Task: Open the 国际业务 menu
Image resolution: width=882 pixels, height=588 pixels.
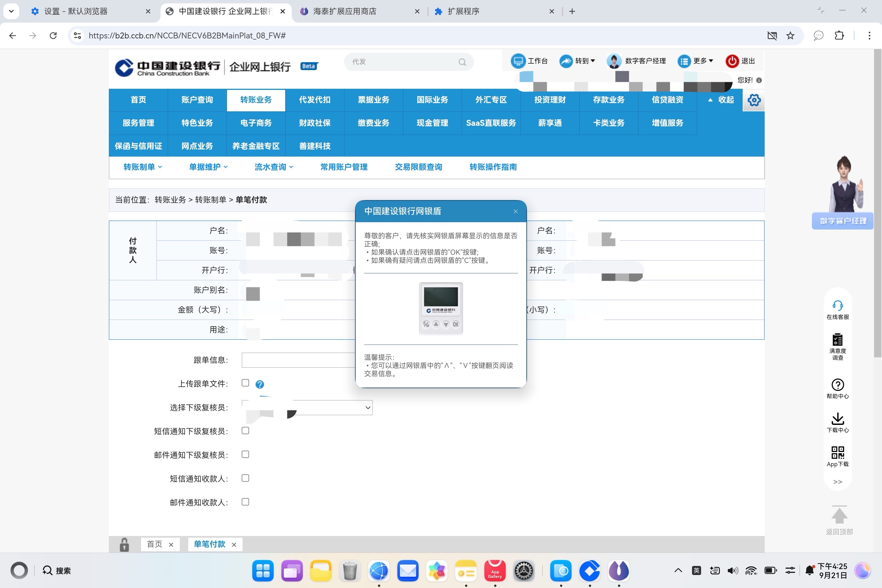Action: point(432,100)
